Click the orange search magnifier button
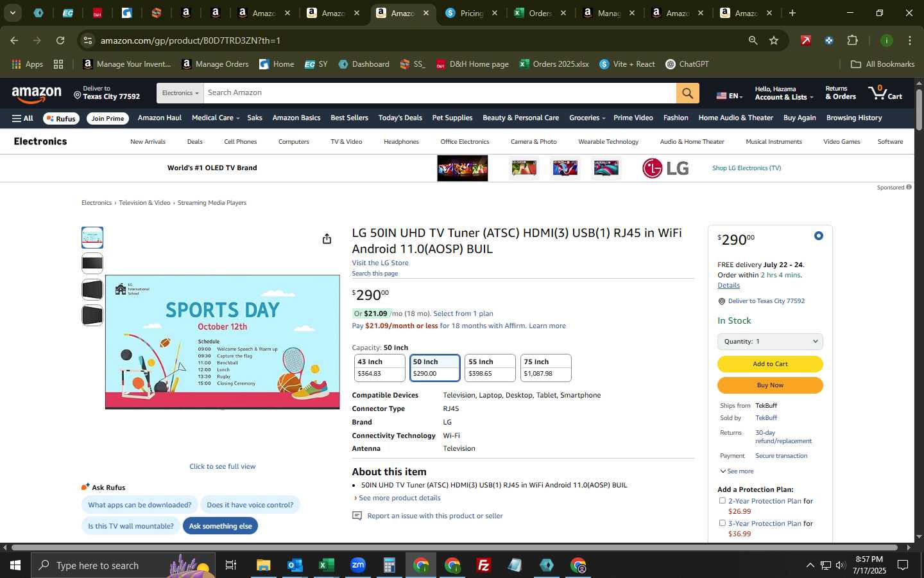 pyautogui.click(x=687, y=93)
